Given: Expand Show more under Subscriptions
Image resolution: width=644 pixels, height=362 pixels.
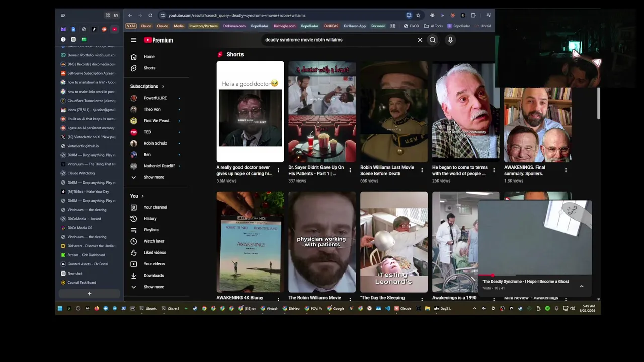Looking at the screenshot, I should coord(153,177).
